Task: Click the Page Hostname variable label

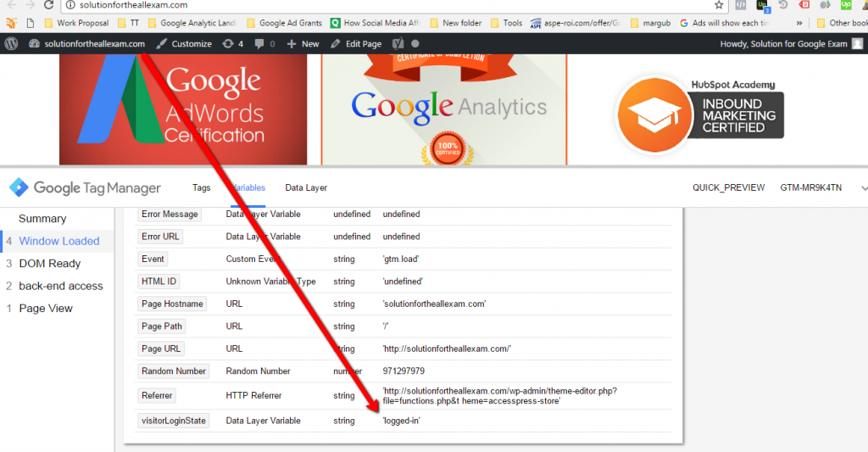Action: pos(172,304)
